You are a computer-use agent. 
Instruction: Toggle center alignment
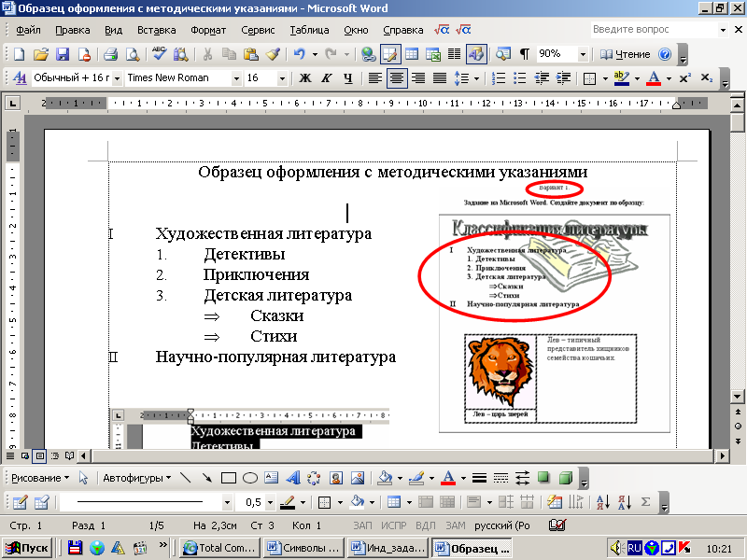pyautogui.click(x=397, y=78)
